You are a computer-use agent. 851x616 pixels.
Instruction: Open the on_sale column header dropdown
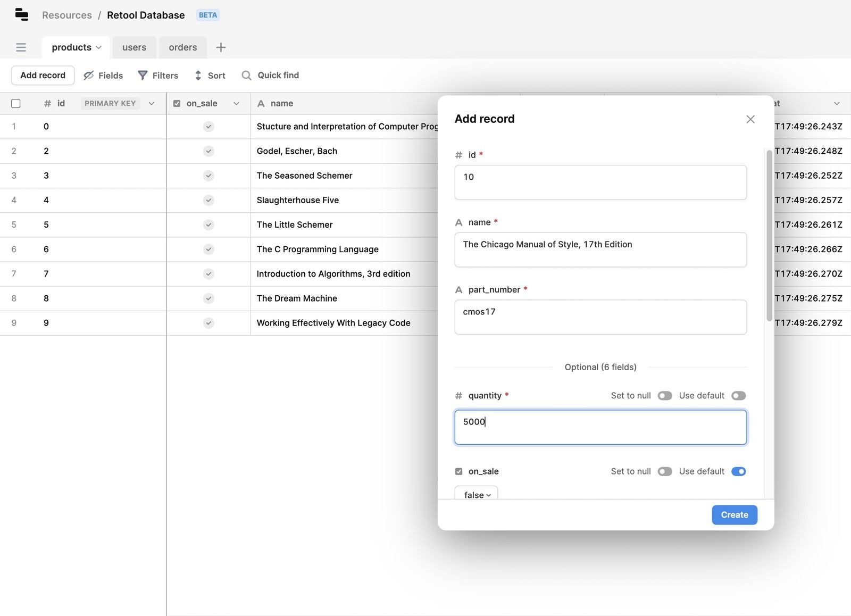237,104
